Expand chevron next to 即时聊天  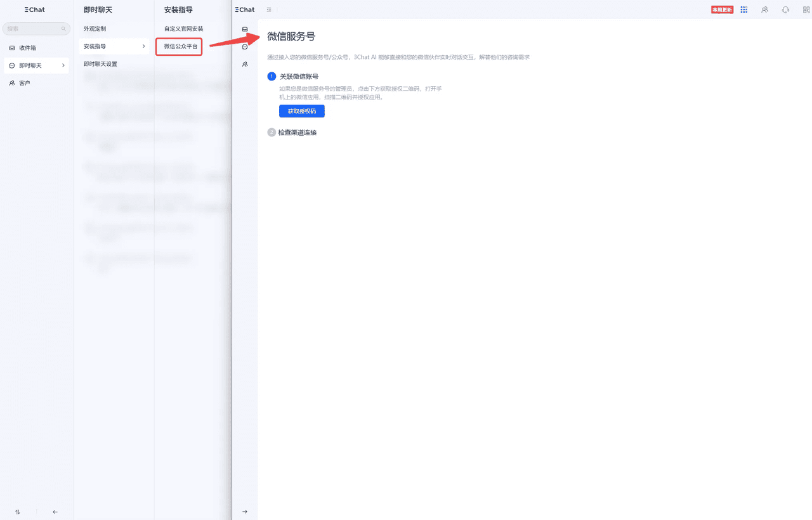63,65
